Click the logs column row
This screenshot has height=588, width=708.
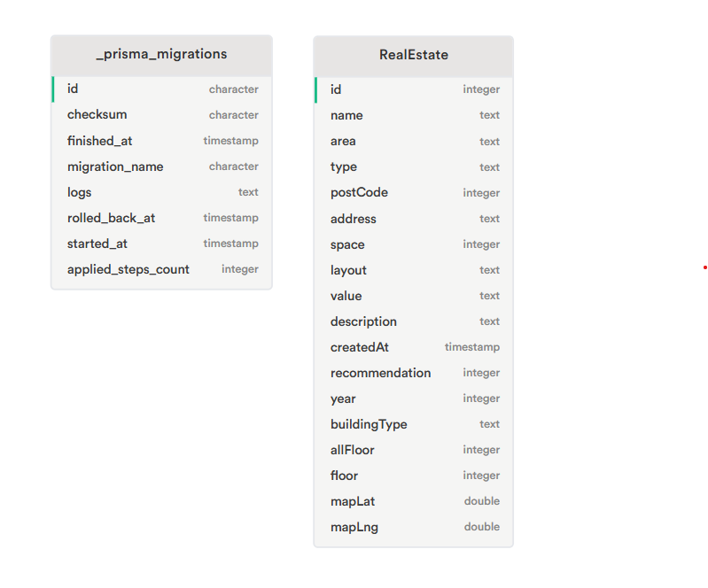(161, 192)
